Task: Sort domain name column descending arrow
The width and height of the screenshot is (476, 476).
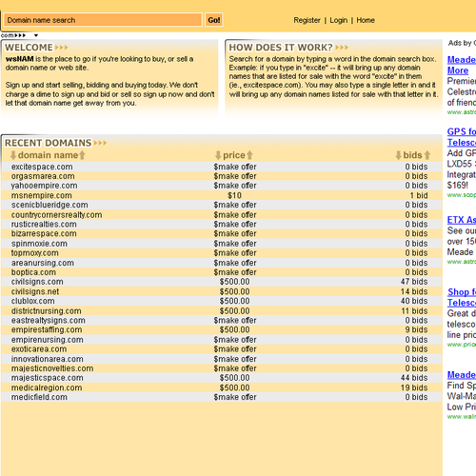Action: click(x=13, y=155)
